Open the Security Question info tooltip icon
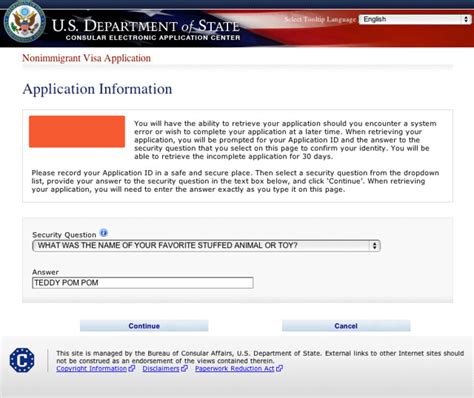The image size is (474, 398). (104, 233)
